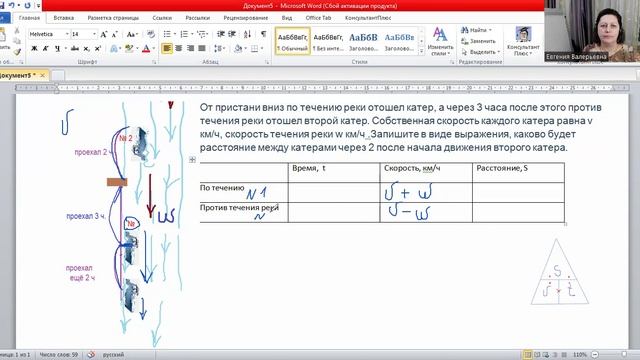
Task: Open КонсультантПлюс ribbon button
Action: [523, 41]
